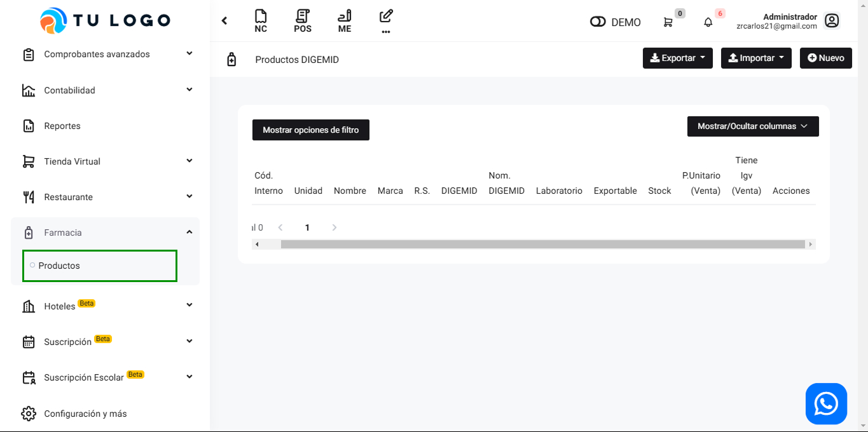
Task: Go to next page in pagination
Action: coord(334,227)
